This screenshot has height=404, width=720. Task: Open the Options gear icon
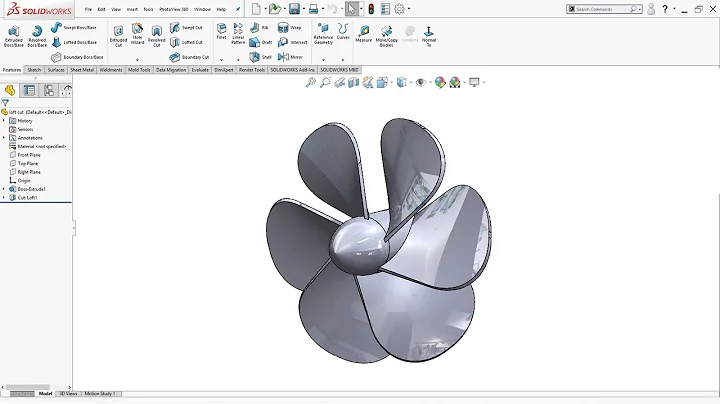(399, 9)
